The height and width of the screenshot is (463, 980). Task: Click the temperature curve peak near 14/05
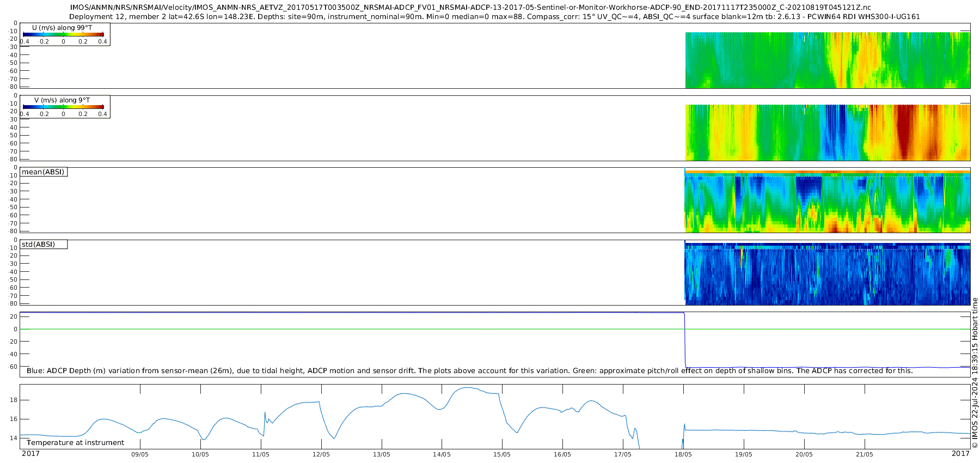click(x=468, y=388)
